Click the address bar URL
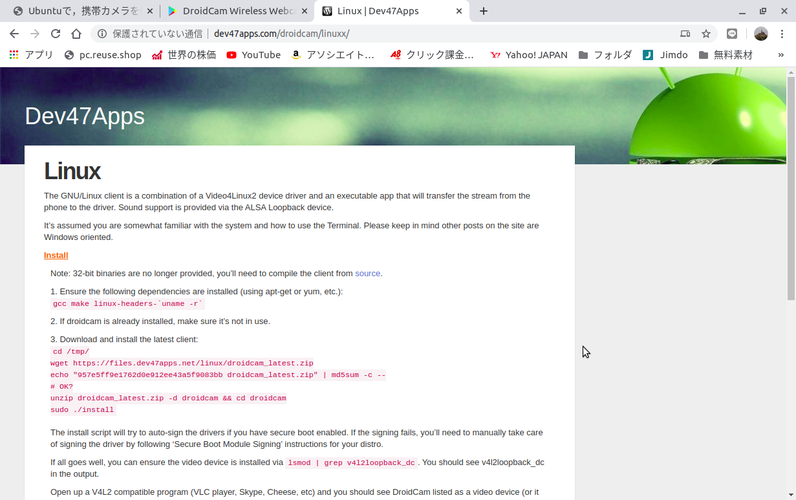 [282, 34]
